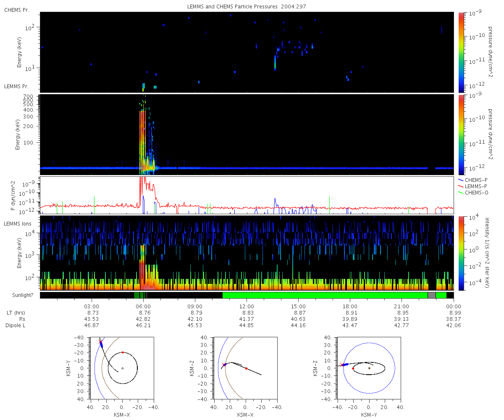
Task: Click the 00:00 time tick label
Action: coord(453,306)
